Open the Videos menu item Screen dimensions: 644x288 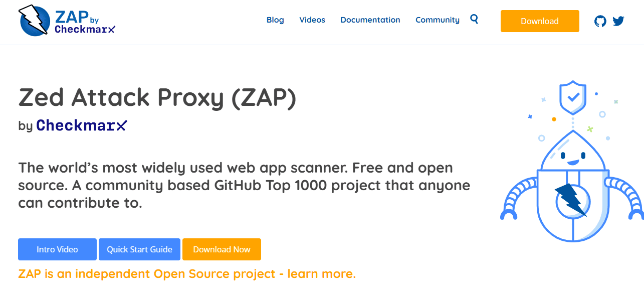point(312,20)
